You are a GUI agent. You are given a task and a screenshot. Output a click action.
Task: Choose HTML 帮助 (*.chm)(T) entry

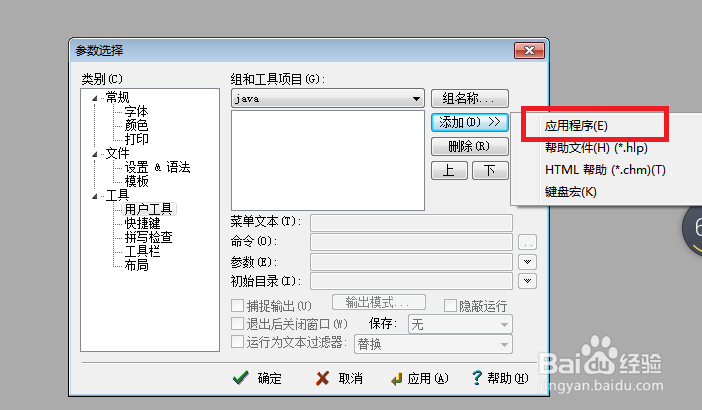click(605, 170)
